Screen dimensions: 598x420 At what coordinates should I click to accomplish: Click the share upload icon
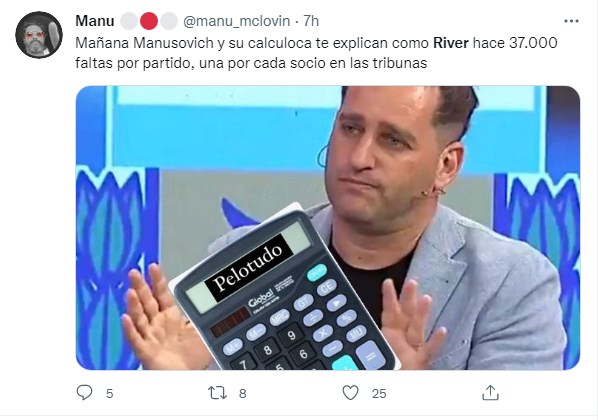click(490, 393)
